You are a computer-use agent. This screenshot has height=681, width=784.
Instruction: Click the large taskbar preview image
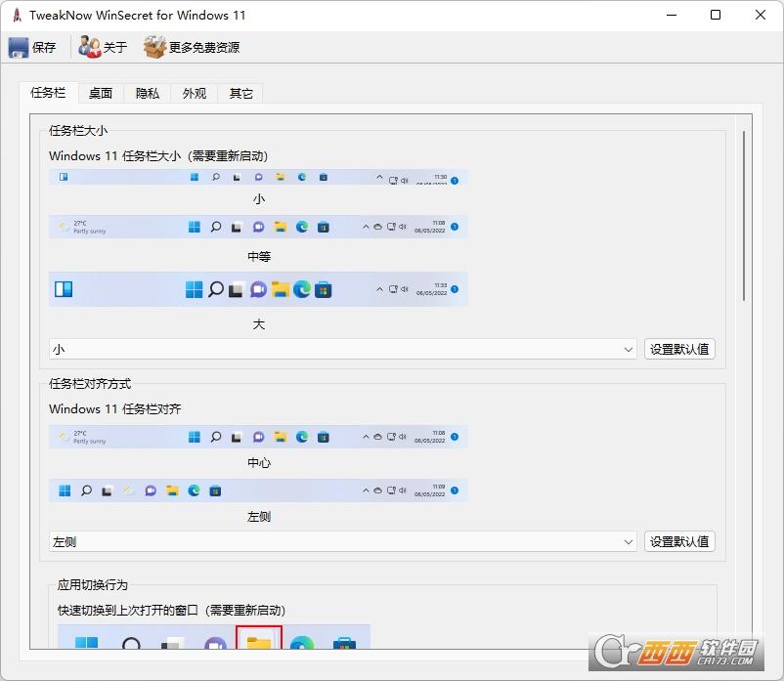pos(258,289)
